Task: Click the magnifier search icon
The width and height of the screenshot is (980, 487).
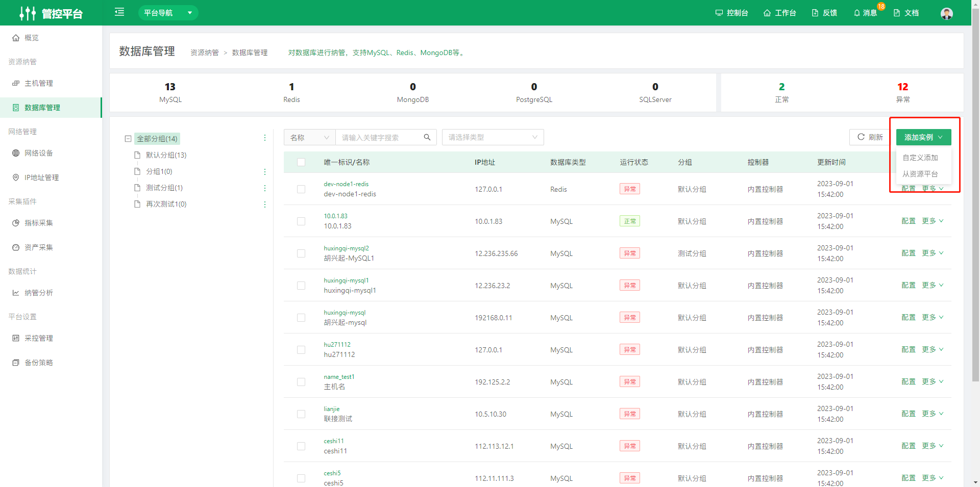Action: 427,137
